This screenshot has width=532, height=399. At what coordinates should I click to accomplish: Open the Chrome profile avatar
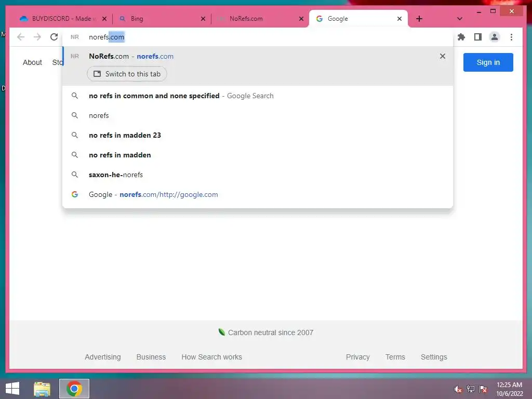pos(495,37)
